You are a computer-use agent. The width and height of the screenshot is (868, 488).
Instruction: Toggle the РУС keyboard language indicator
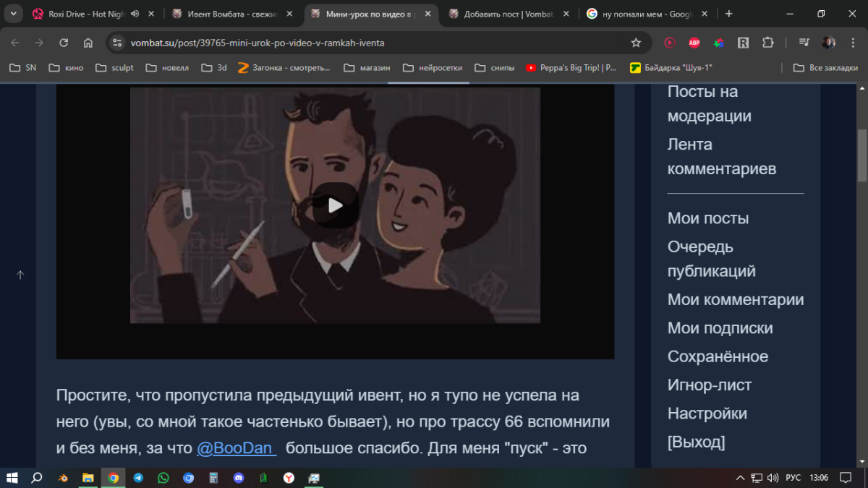(793, 478)
